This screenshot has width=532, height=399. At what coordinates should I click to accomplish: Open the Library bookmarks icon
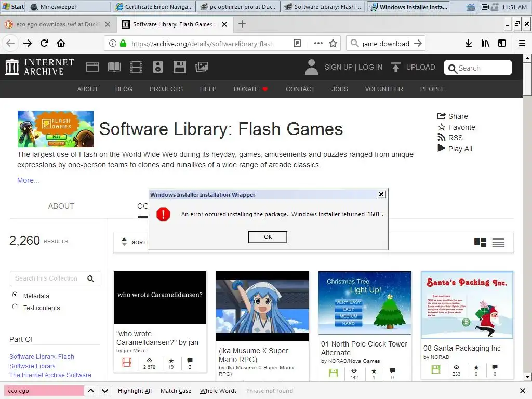(x=485, y=43)
